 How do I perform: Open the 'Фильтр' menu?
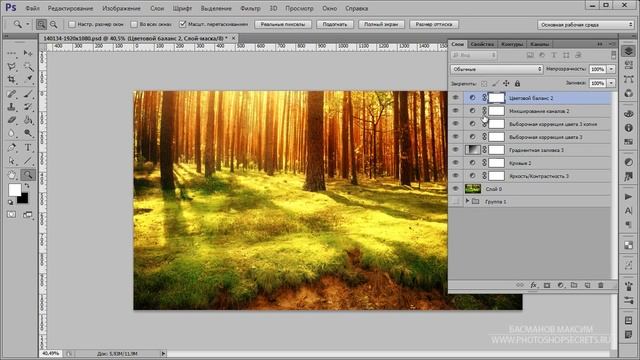coord(250,8)
